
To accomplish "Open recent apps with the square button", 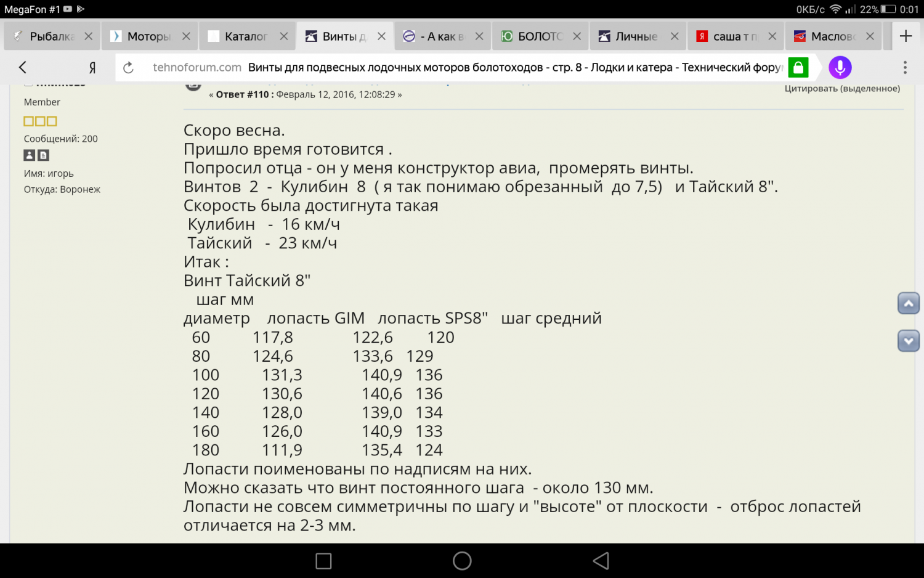I will coord(323,561).
